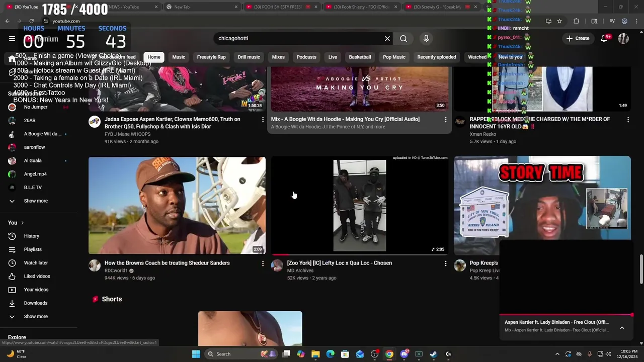
Task: Go back with browser back arrow
Action: [7, 21]
